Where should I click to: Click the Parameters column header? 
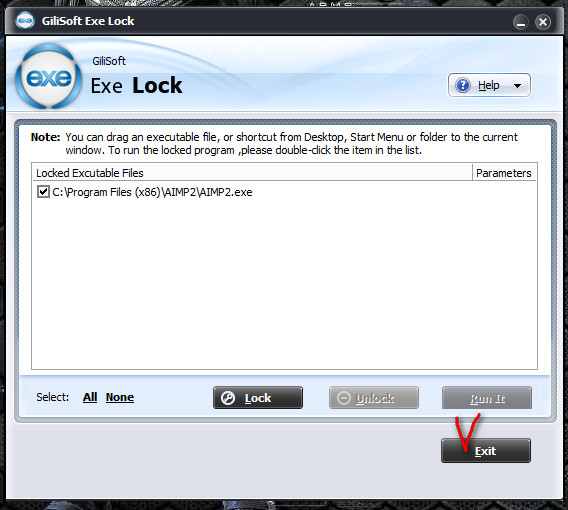(x=504, y=173)
